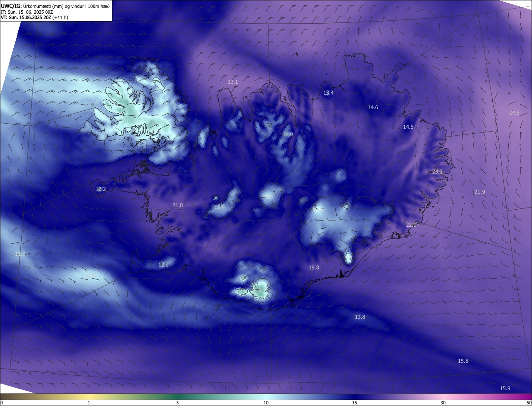Select the 14.5 value label

click(x=408, y=127)
